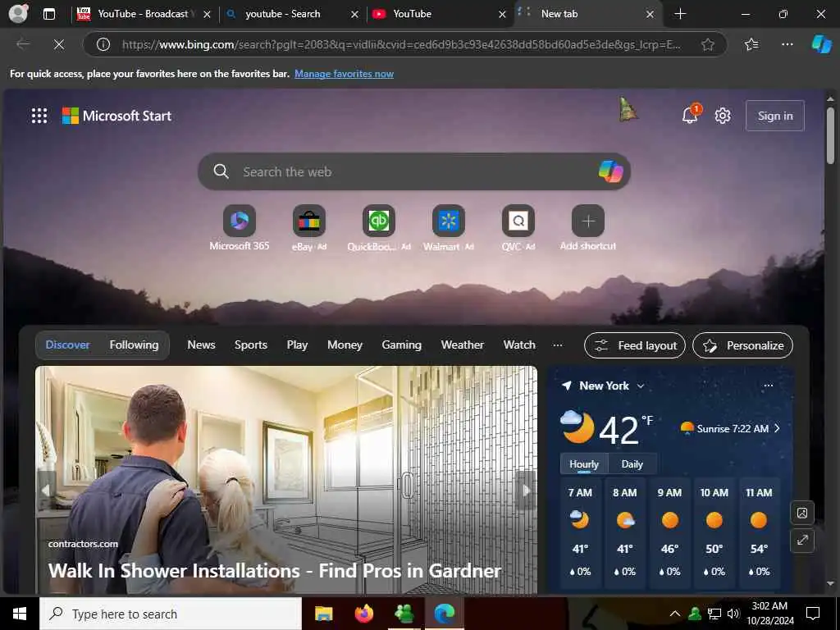Open the Microsoft Start apps grid
The image size is (840, 630).
point(39,116)
